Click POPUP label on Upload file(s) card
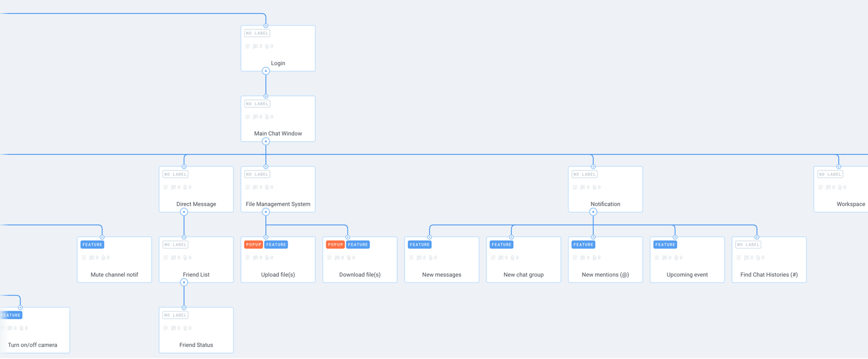This screenshot has width=868, height=359. tap(253, 245)
